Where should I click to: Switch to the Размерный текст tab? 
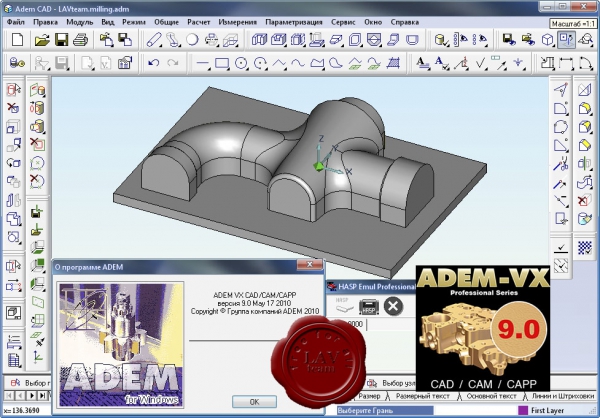pos(422,396)
